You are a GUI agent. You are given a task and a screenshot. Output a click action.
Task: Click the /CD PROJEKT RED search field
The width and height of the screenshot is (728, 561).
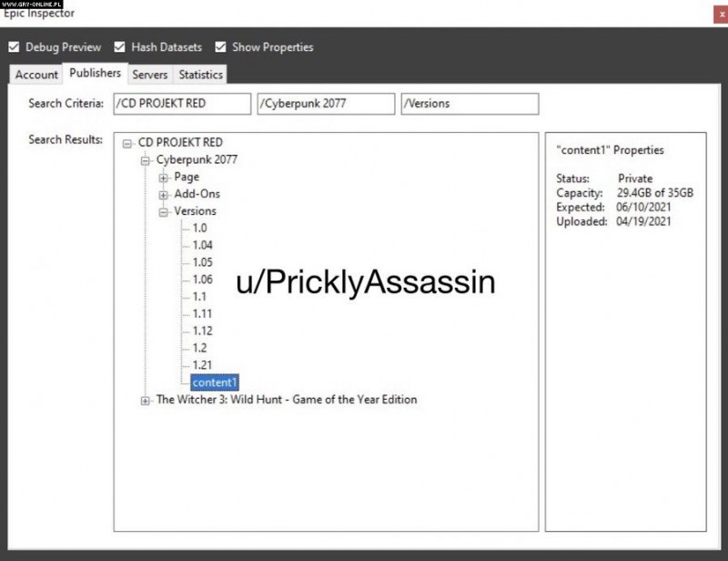(x=183, y=104)
